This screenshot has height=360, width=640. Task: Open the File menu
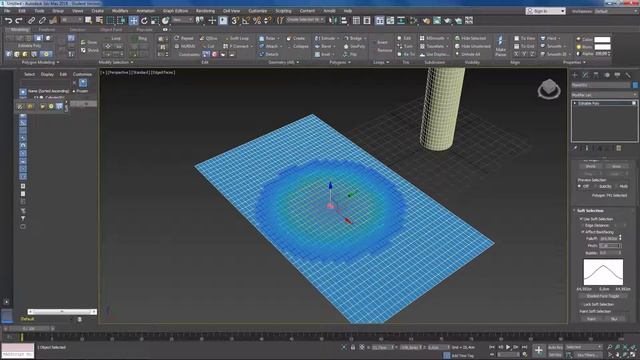click(7, 11)
